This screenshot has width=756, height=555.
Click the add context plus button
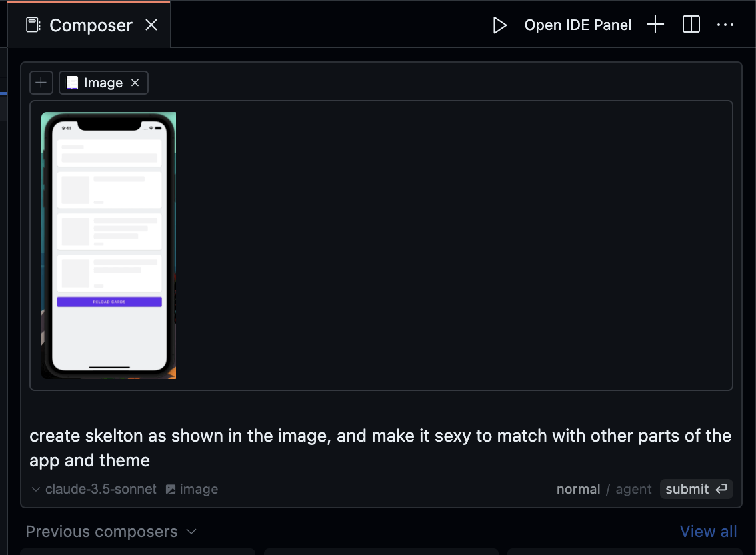click(41, 83)
